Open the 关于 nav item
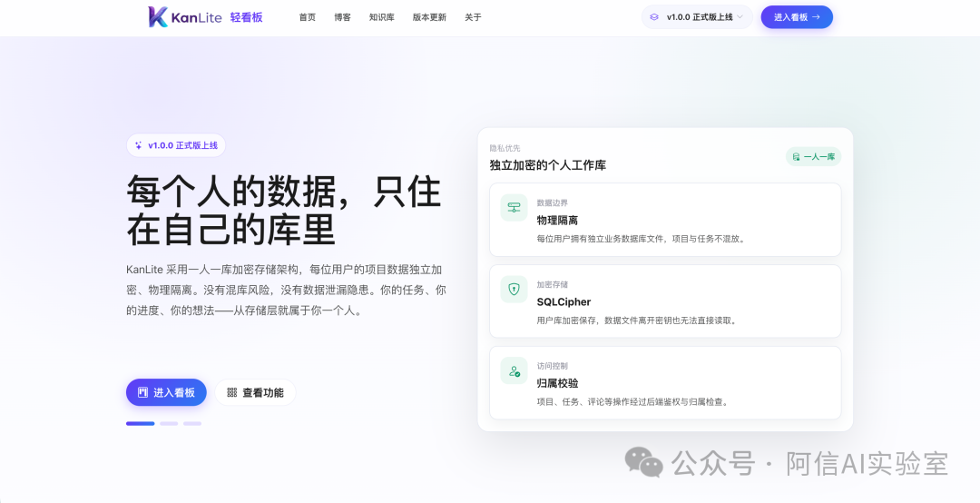980x503 pixels. 473,17
